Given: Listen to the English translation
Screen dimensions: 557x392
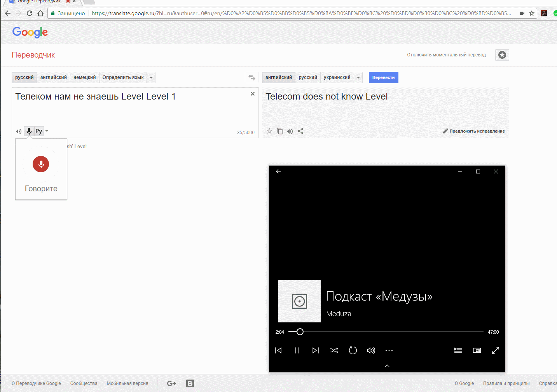Looking at the screenshot, I should click(290, 131).
